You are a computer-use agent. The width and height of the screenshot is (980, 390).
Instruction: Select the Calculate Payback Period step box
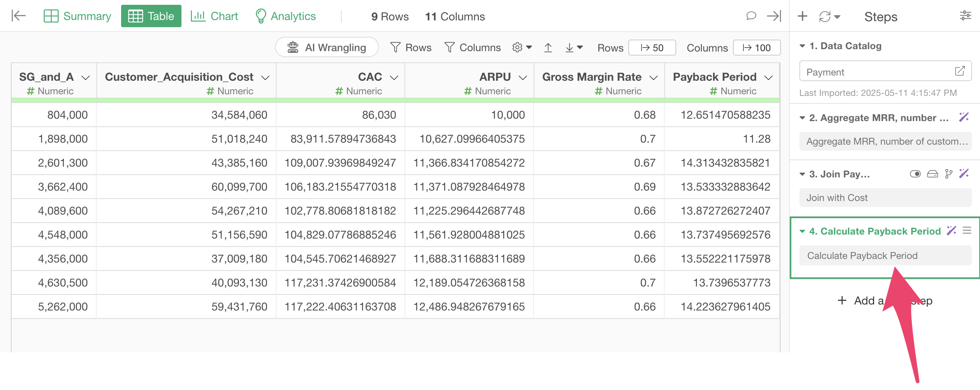[885, 256]
